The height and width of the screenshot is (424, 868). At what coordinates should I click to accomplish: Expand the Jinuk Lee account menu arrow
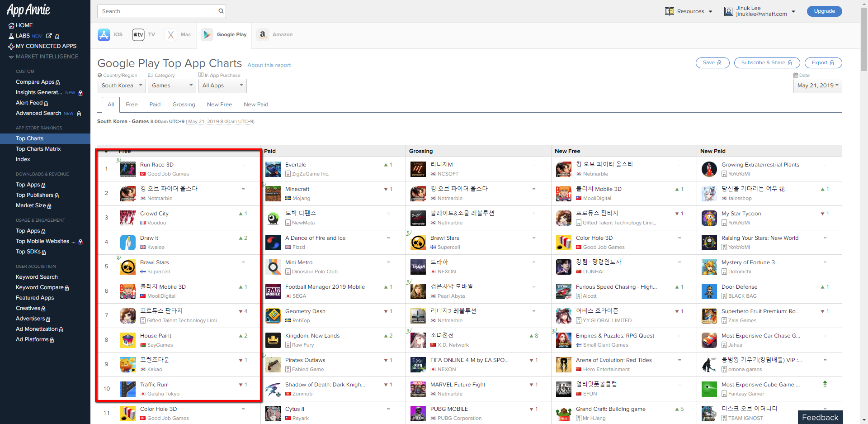pos(793,12)
